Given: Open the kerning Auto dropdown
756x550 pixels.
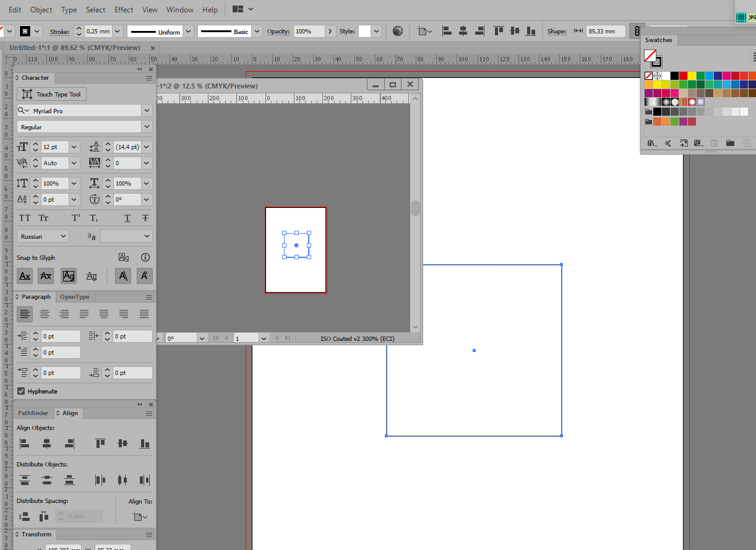Looking at the screenshot, I should pos(74,163).
